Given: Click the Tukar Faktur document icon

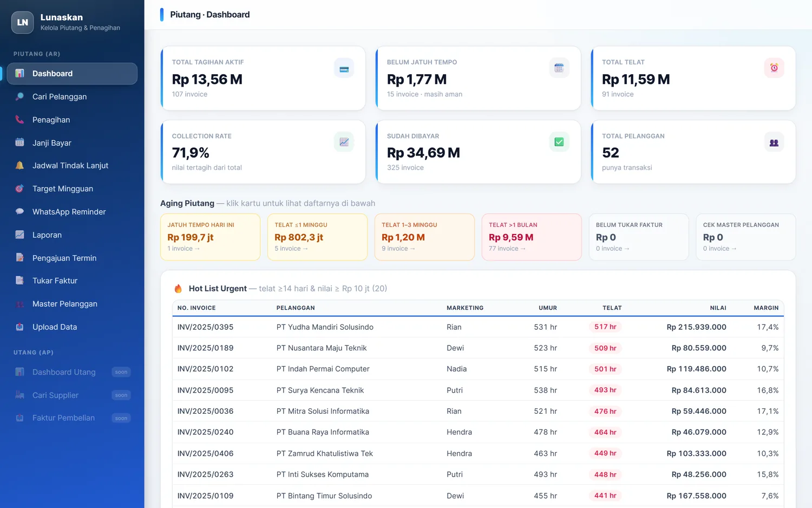Looking at the screenshot, I should point(19,281).
